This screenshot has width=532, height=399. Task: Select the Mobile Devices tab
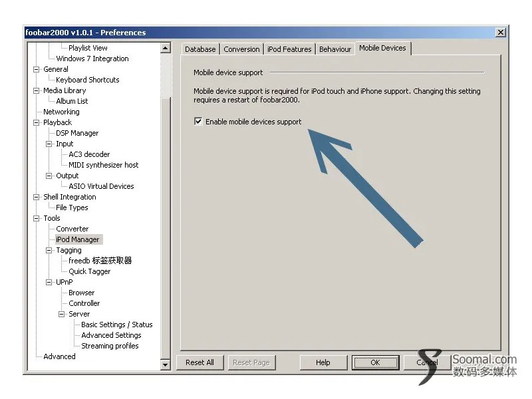(383, 48)
